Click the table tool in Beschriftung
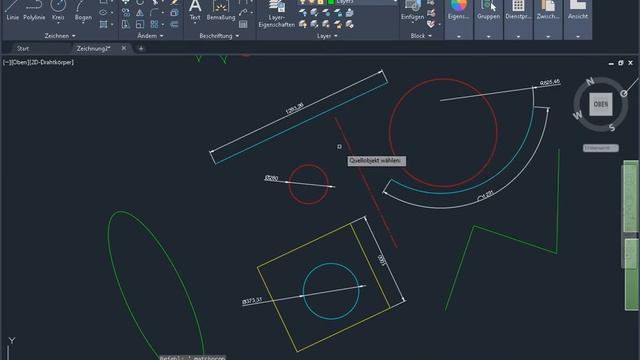Viewport: 640px width, 360px height. point(243,24)
